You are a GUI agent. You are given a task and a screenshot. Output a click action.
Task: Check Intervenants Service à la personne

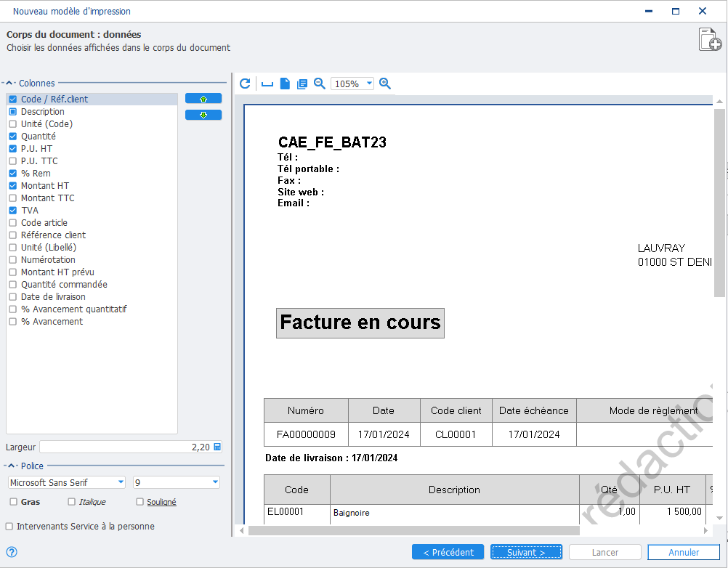click(9, 526)
